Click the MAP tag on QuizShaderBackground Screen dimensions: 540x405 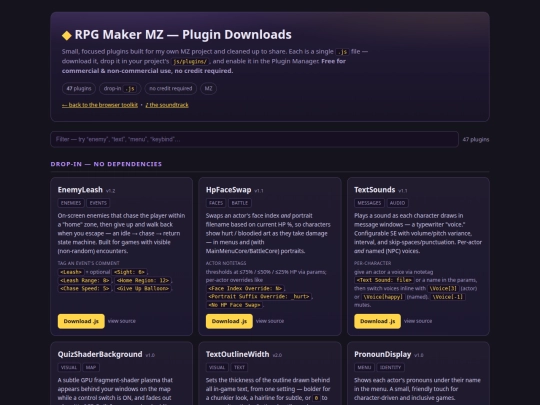91,367
